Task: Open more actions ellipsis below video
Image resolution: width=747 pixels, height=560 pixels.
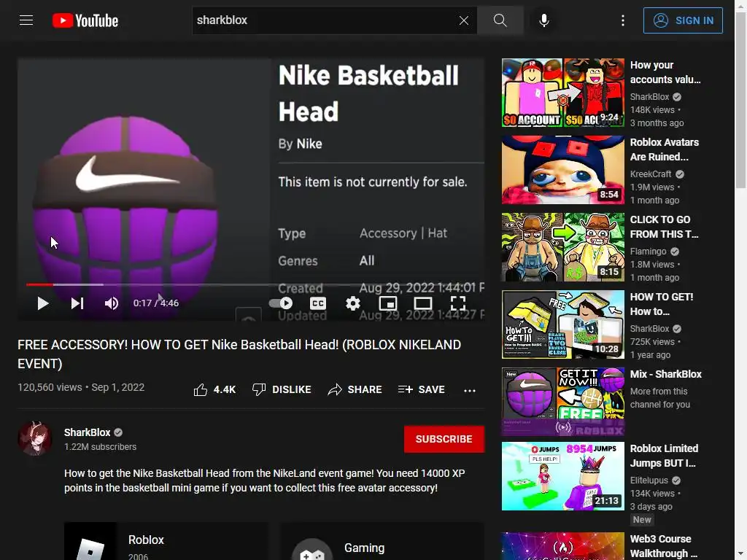Action: [470, 391]
